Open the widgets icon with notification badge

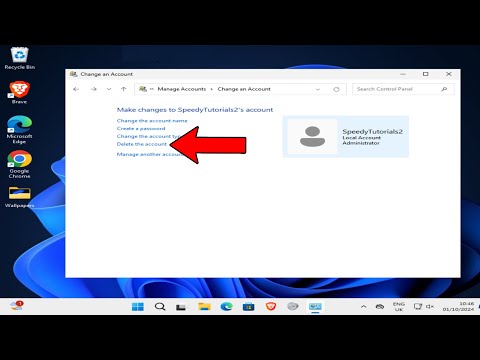(17, 305)
